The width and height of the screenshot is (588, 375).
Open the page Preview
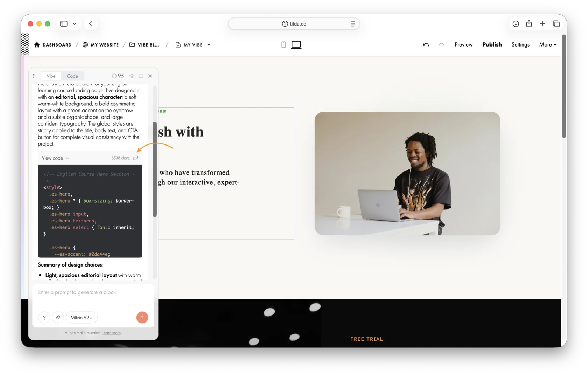463,44
